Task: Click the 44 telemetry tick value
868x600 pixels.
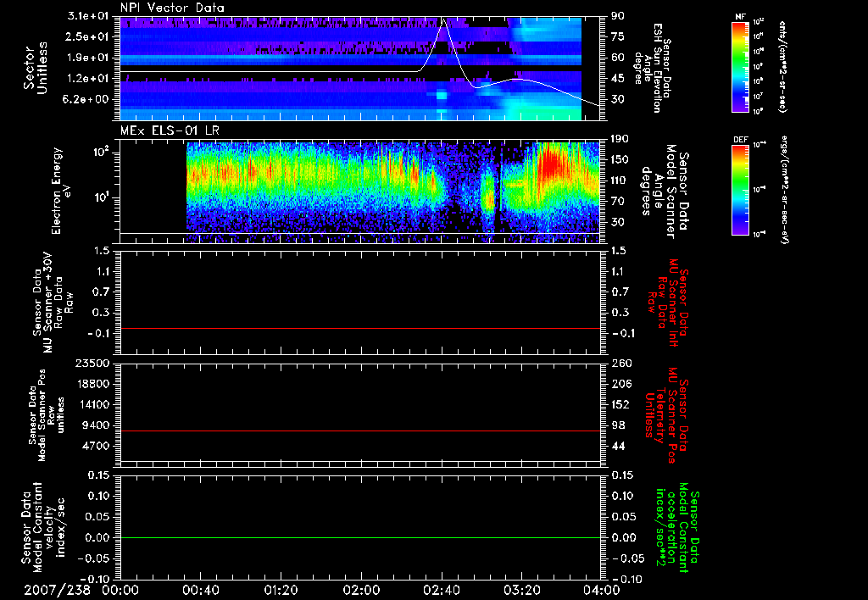Action: pos(618,446)
